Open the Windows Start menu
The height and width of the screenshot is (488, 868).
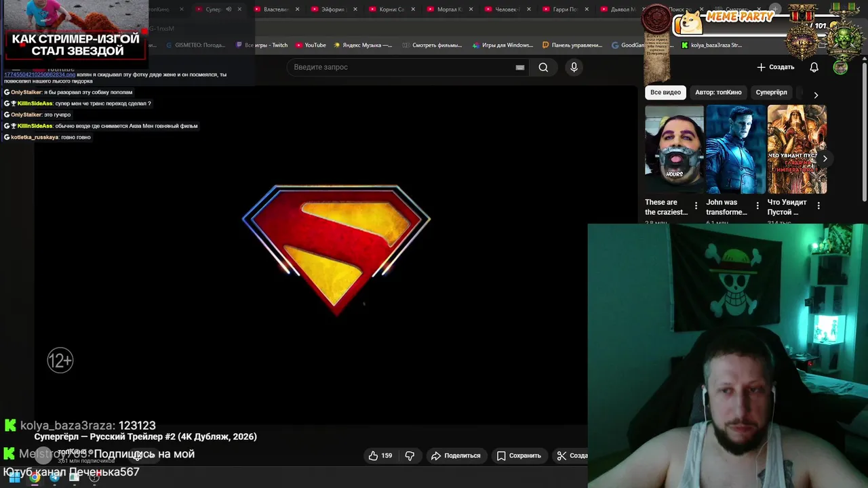coord(14,477)
